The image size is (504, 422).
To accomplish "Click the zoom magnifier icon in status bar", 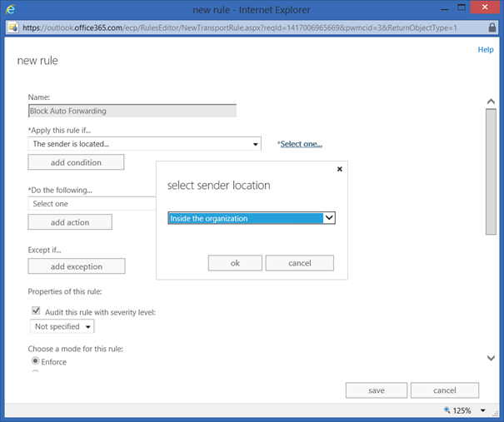I will (448, 411).
